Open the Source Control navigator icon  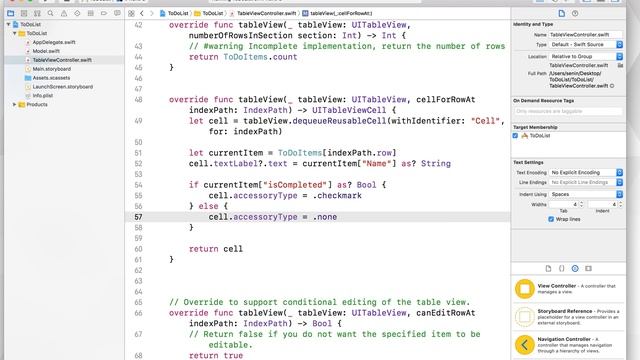(x=24, y=13)
